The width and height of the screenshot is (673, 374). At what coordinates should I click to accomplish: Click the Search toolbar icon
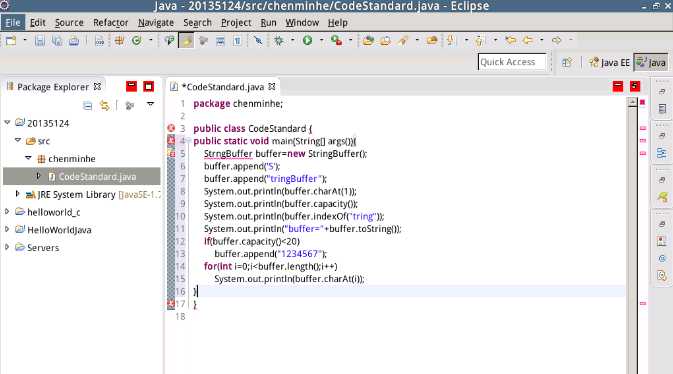[402, 41]
